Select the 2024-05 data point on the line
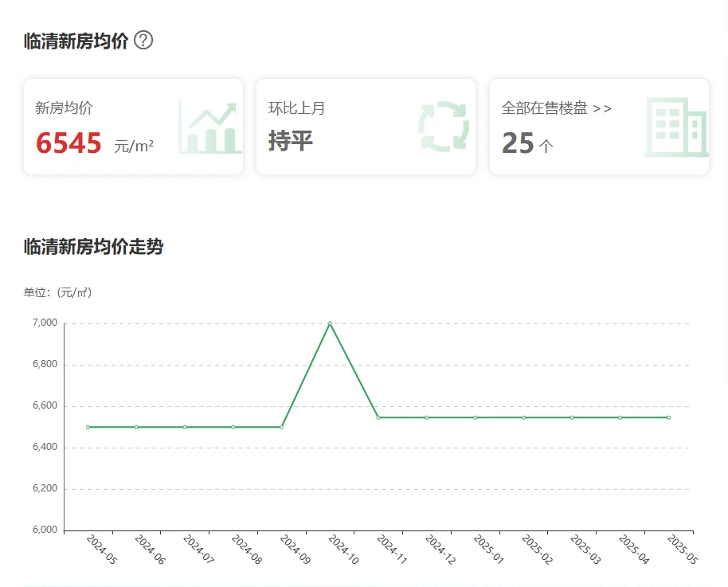Viewport: 728px width, 587px height. 88,427
